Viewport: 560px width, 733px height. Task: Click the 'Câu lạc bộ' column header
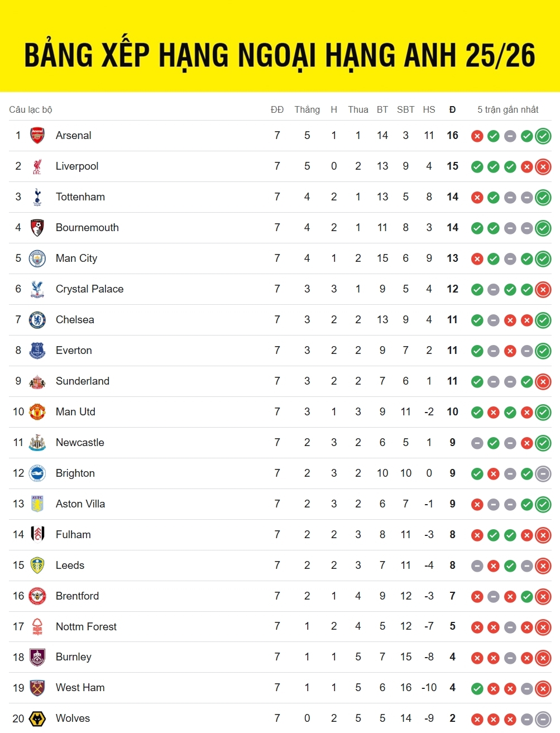point(31,109)
